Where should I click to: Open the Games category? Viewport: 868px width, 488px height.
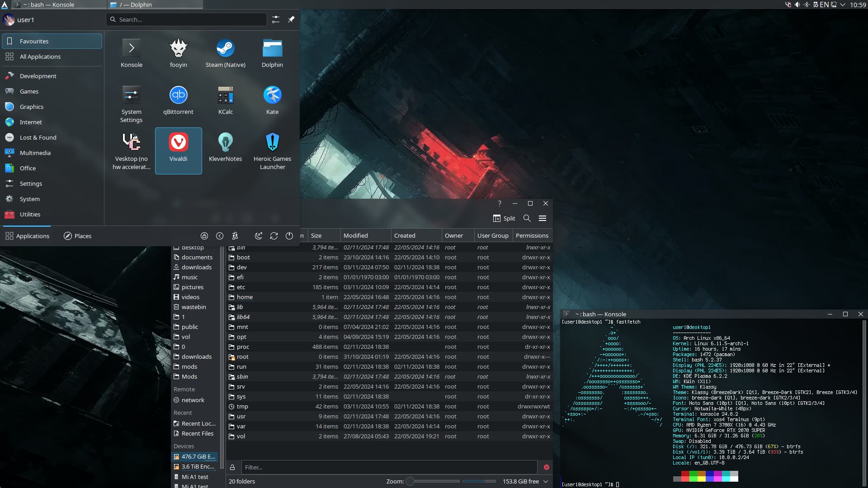[x=52, y=91]
